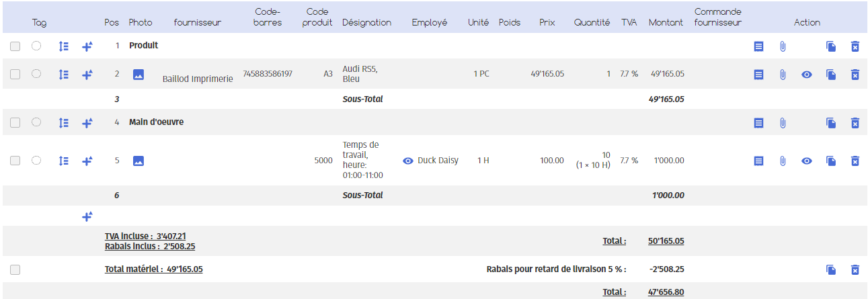This screenshot has width=868, height=299.
Task: View employee Duck Daisy eye icon
Action: point(407,161)
